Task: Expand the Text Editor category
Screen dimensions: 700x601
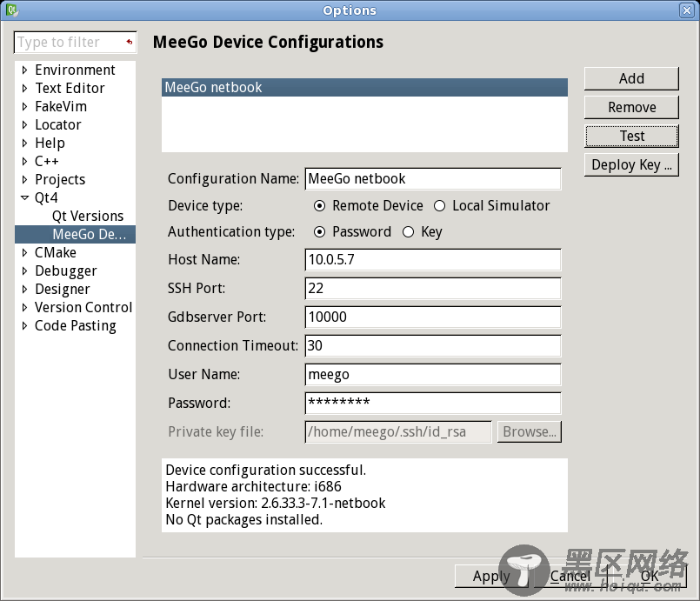Action: pos(24,89)
